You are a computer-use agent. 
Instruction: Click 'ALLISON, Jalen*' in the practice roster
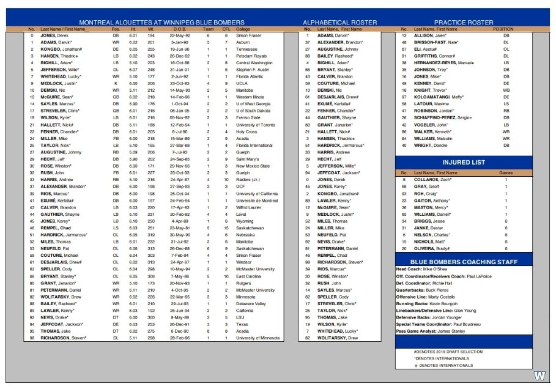(x=430, y=35)
